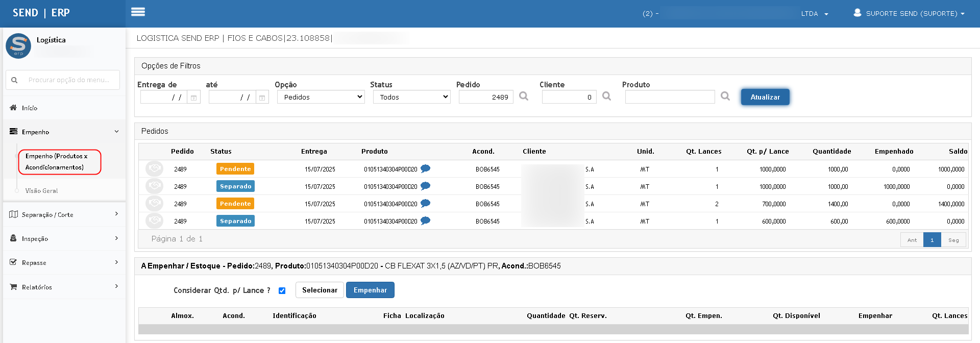Expand Separação / Corte chevron
The height and width of the screenshot is (343, 980).
(116, 214)
